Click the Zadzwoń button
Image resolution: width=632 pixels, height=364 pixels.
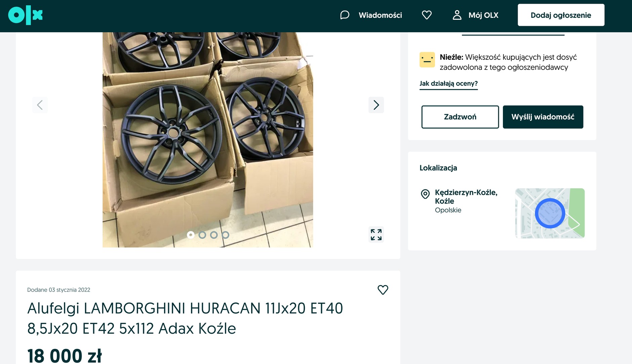[x=460, y=117]
